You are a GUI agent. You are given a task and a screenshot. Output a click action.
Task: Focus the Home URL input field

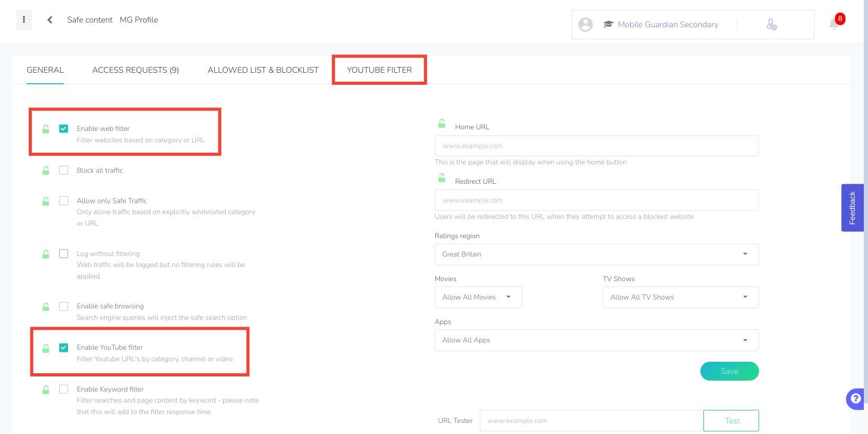[597, 146]
